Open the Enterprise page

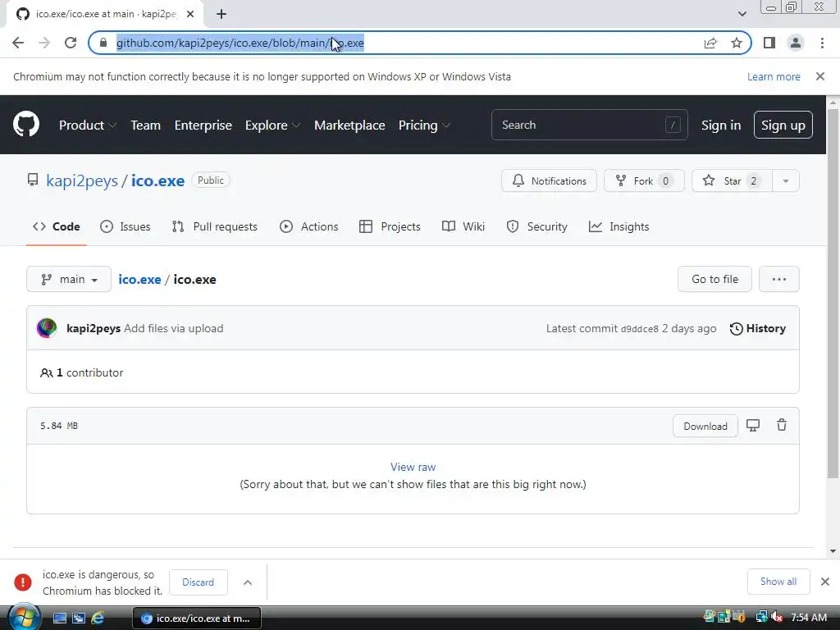coord(203,126)
